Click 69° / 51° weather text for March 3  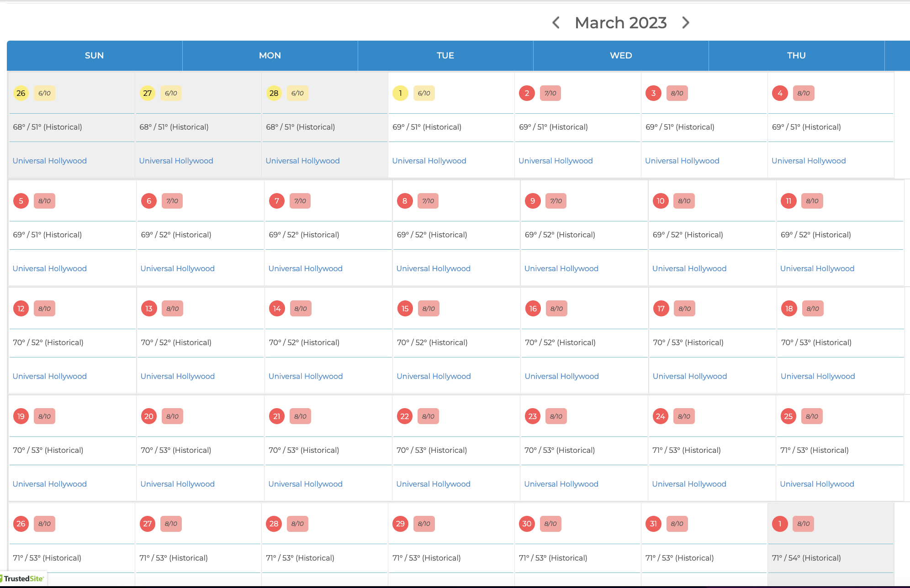coord(680,127)
